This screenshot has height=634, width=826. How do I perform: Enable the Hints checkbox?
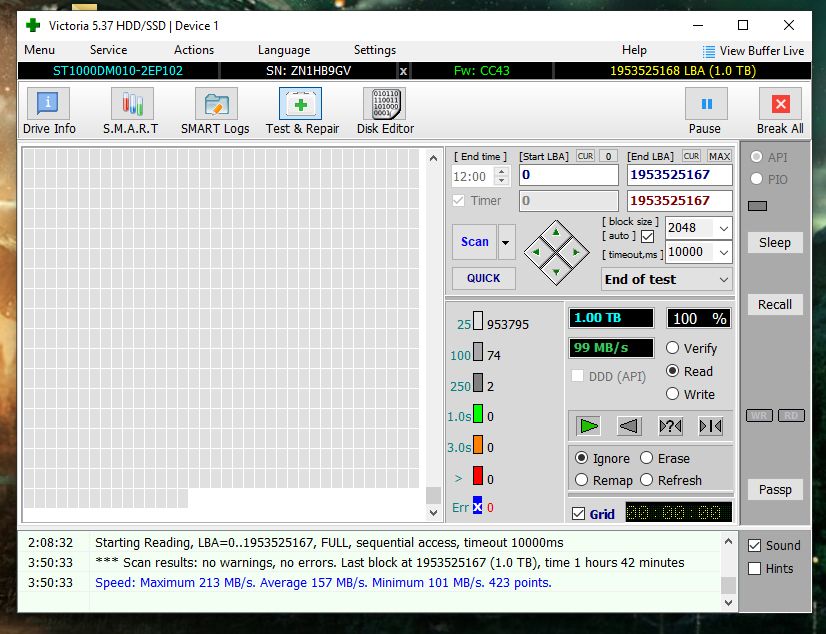tap(754, 569)
